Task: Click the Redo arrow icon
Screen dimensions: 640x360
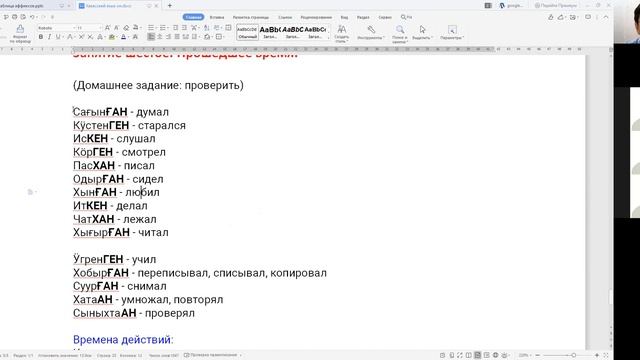Action: coord(43,17)
